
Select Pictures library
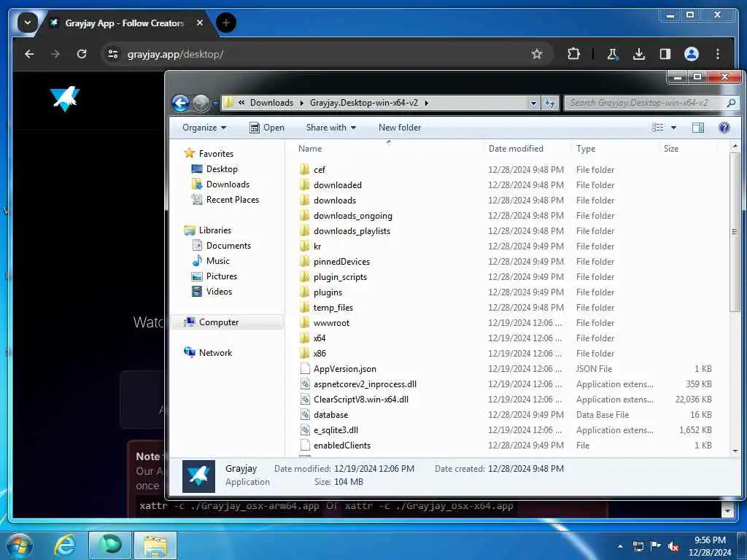(x=222, y=276)
